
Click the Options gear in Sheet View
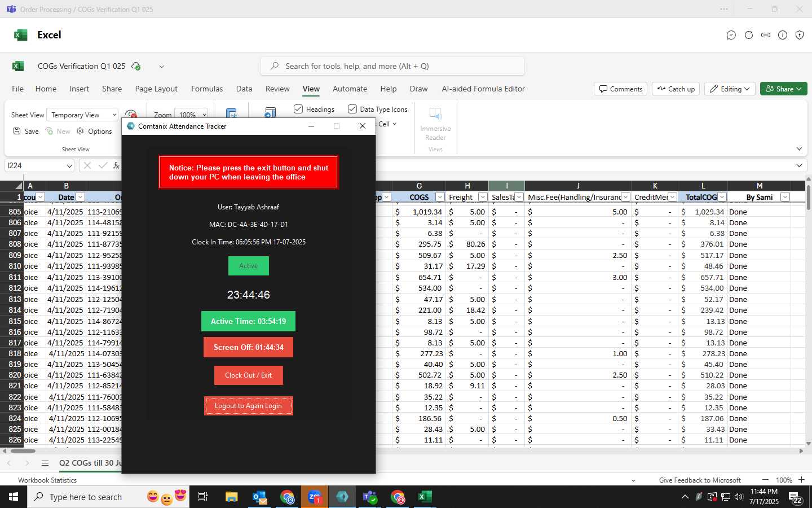[x=94, y=131]
